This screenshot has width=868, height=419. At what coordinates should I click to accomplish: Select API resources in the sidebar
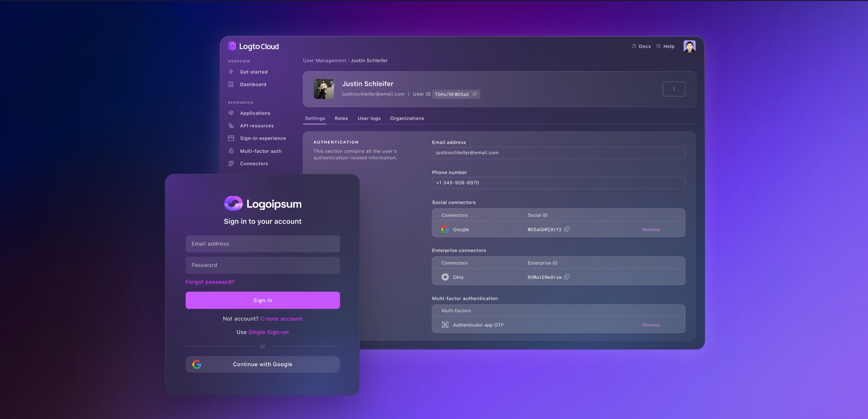(256, 126)
